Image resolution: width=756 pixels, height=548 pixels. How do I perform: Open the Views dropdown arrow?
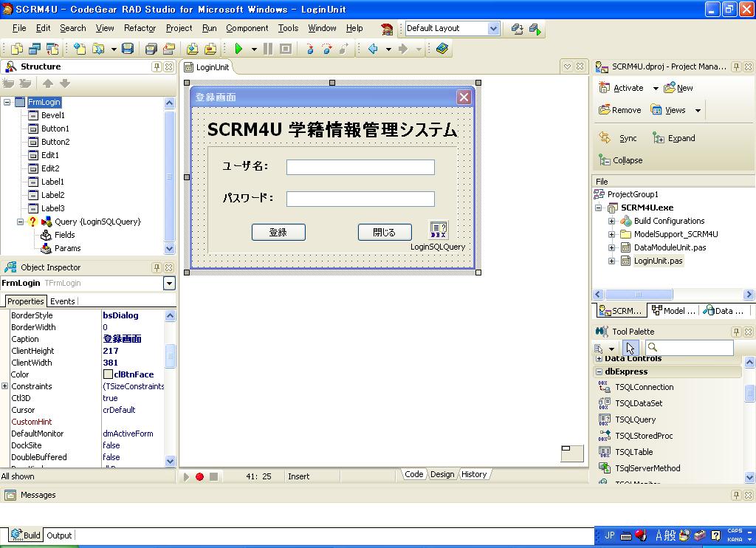point(698,111)
